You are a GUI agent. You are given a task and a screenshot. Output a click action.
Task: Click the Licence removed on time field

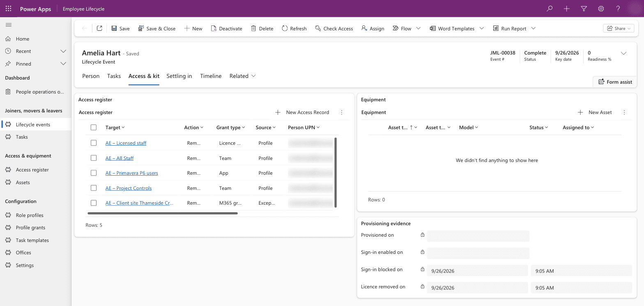(581, 288)
